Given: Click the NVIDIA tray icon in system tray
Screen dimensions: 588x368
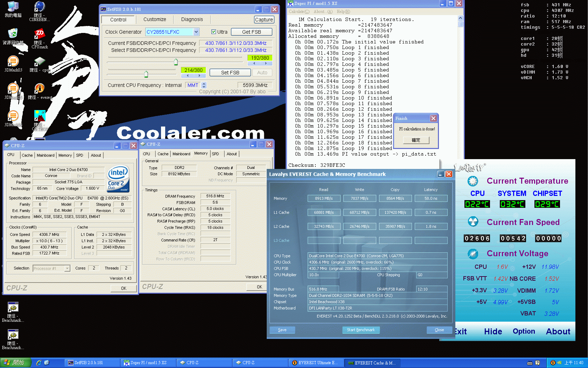Looking at the screenshot, I should [559, 363].
